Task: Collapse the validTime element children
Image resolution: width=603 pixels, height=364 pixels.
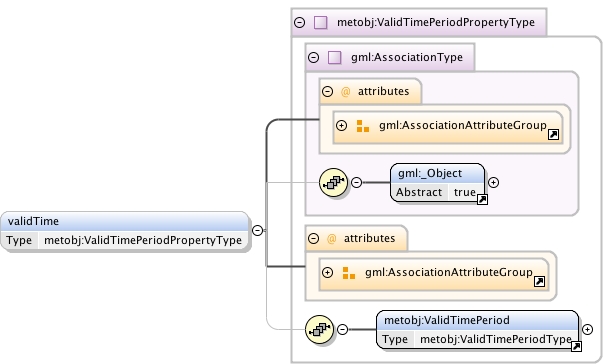Action: tap(257, 230)
